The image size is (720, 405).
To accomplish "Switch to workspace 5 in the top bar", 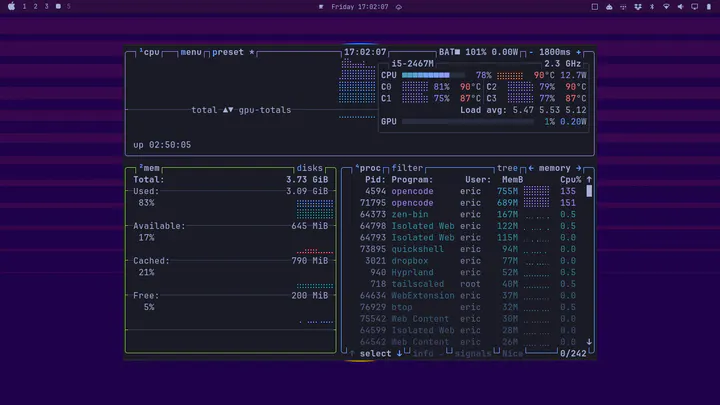I will pos(68,6).
